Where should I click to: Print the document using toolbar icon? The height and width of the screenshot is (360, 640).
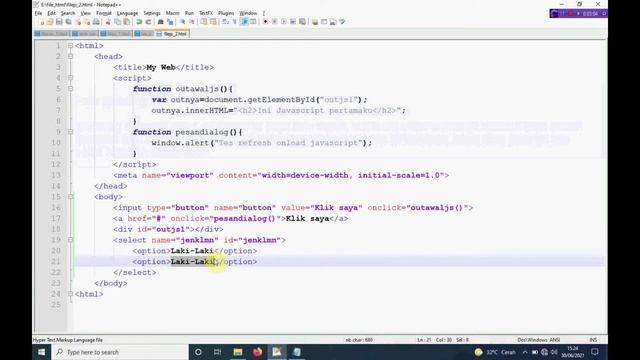[x=96, y=22]
